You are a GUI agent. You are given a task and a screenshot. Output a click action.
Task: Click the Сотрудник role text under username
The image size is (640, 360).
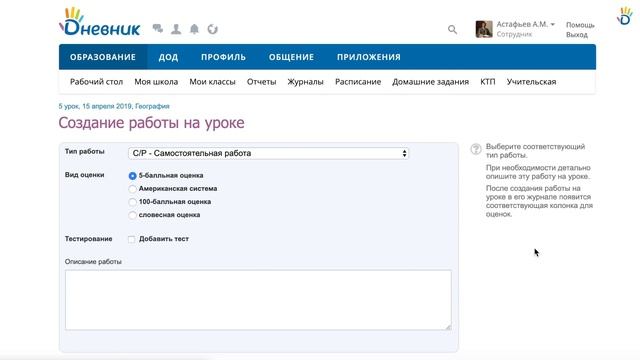pyautogui.click(x=514, y=34)
